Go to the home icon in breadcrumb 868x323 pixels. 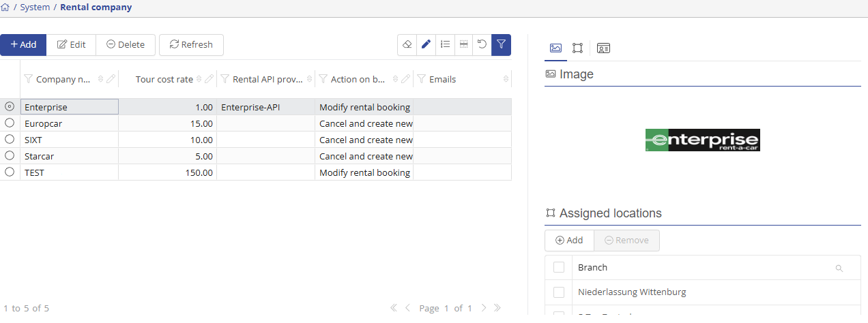tap(5, 7)
